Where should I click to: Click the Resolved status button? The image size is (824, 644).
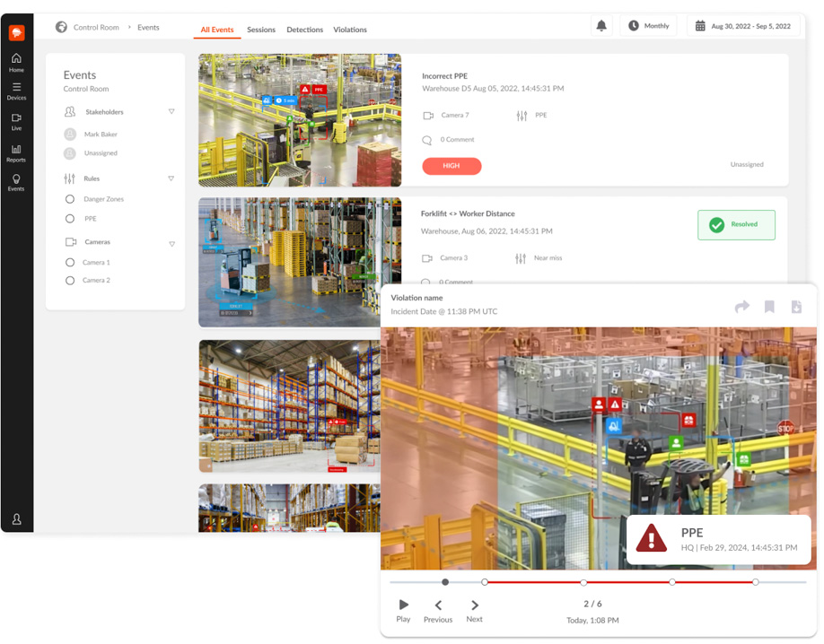(x=736, y=224)
